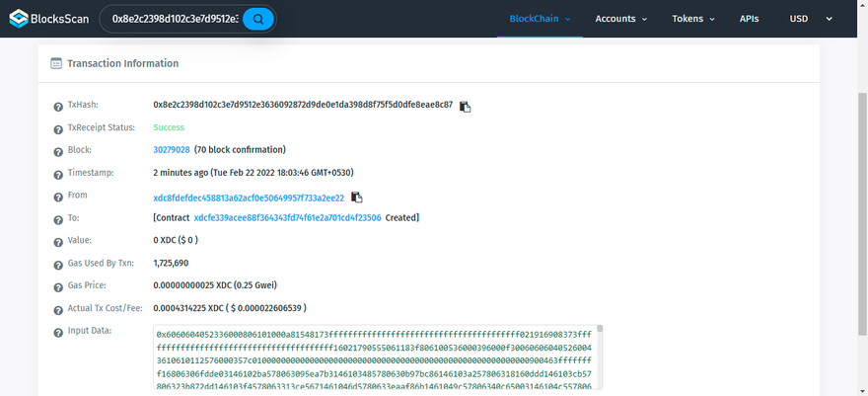Click the help icon beside Input Data
Viewport: 868px width, 396px height.
point(56,332)
